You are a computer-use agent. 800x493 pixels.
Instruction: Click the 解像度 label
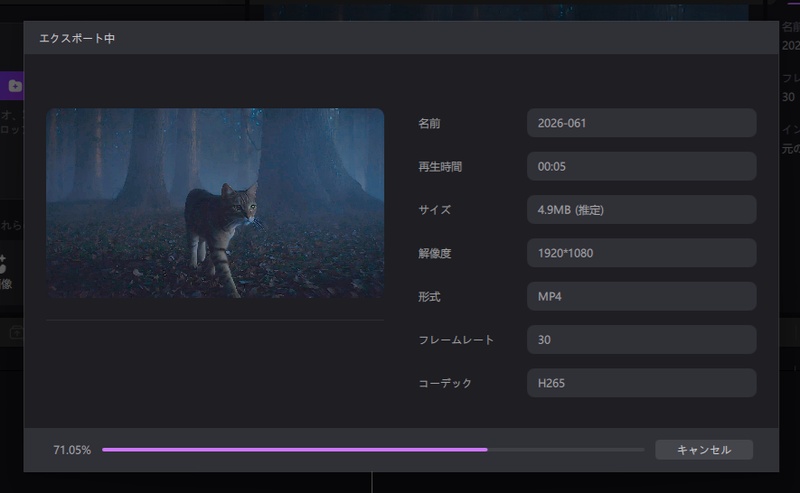coord(435,253)
